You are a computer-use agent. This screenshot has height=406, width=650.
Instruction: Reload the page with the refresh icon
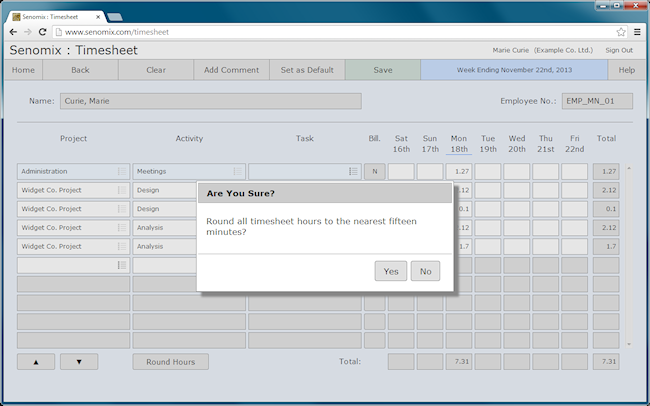tap(42, 32)
